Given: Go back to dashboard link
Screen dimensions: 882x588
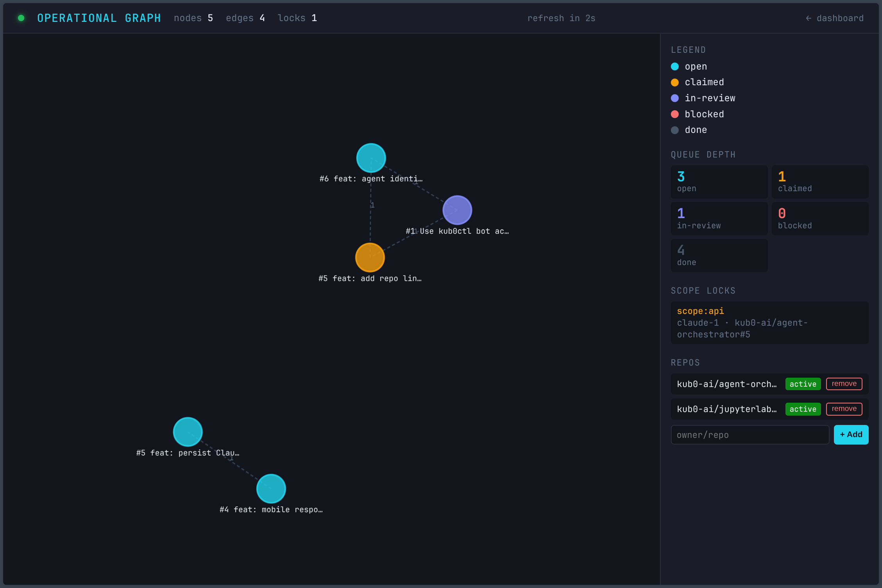Looking at the screenshot, I should click(x=835, y=18).
